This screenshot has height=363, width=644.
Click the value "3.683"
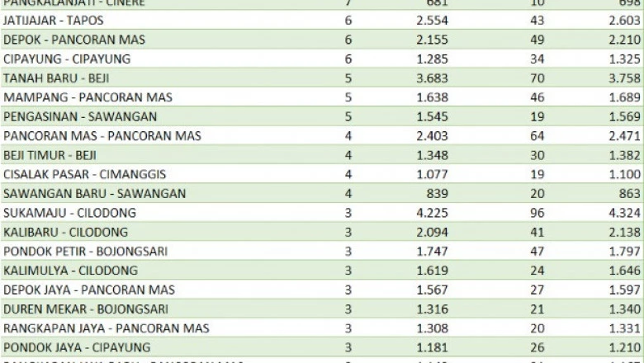point(432,78)
